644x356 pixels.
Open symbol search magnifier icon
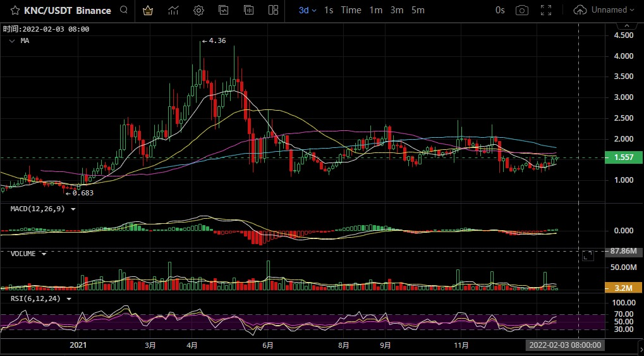click(x=124, y=10)
